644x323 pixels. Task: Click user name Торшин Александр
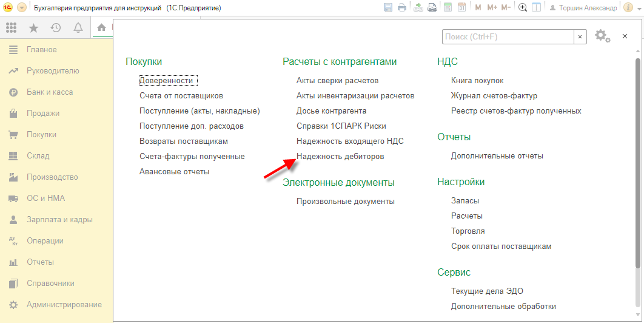click(x=588, y=8)
